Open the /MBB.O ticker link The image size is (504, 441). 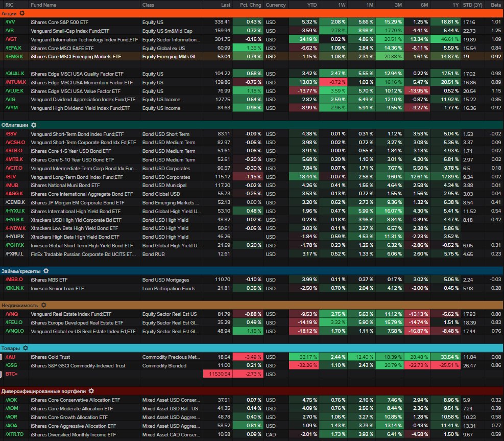(14, 279)
